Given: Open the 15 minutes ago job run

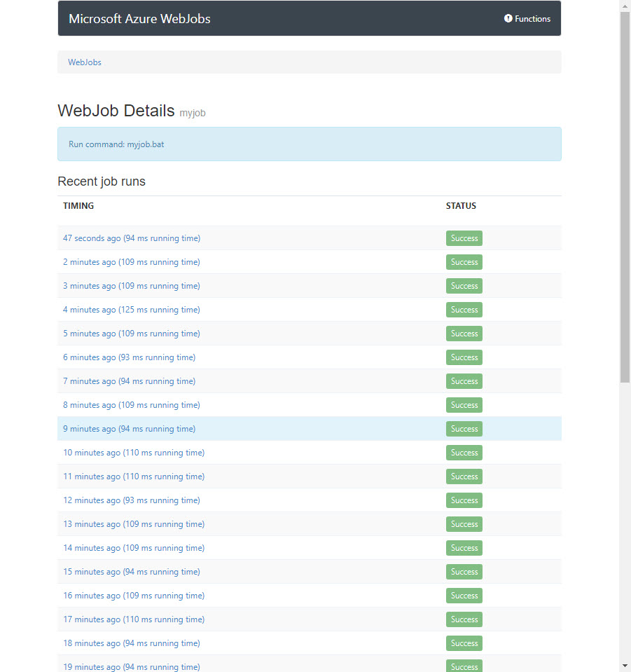Looking at the screenshot, I should click(132, 572).
